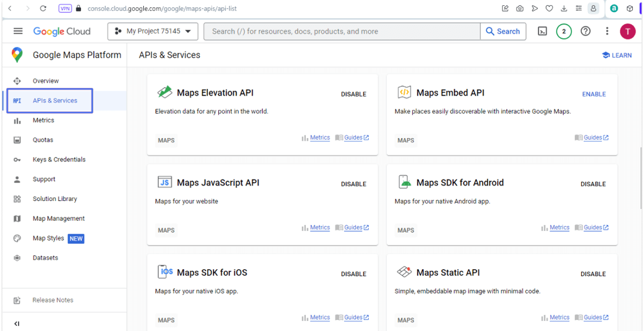Open Release Notes in the sidebar
The height and width of the screenshot is (331, 644).
tap(53, 300)
